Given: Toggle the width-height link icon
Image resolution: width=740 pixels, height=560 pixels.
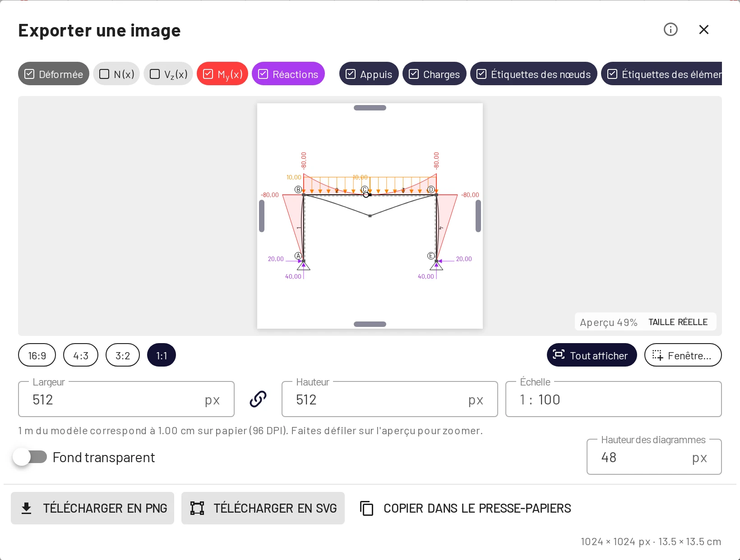Looking at the screenshot, I should click(258, 399).
